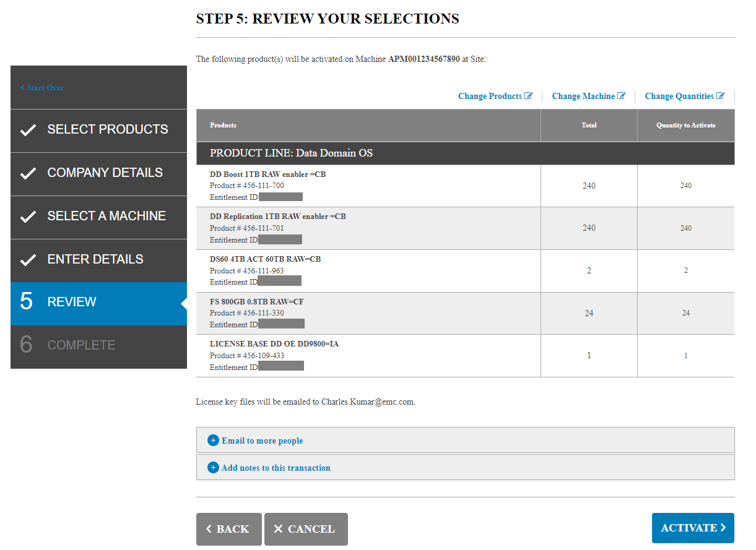Image resolution: width=756 pixels, height=550 pixels.
Task: Click the plus icon on Add notes to this transaction
Action: point(213,468)
